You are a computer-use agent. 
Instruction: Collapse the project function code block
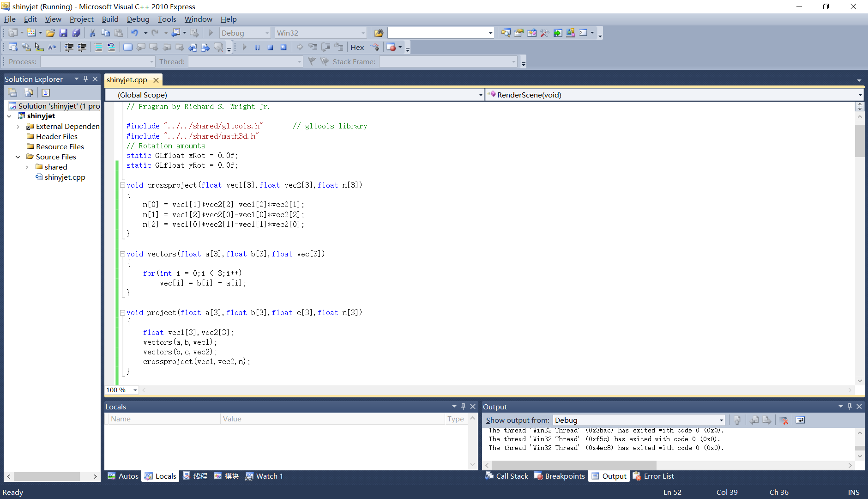pyautogui.click(x=122, y=312)
